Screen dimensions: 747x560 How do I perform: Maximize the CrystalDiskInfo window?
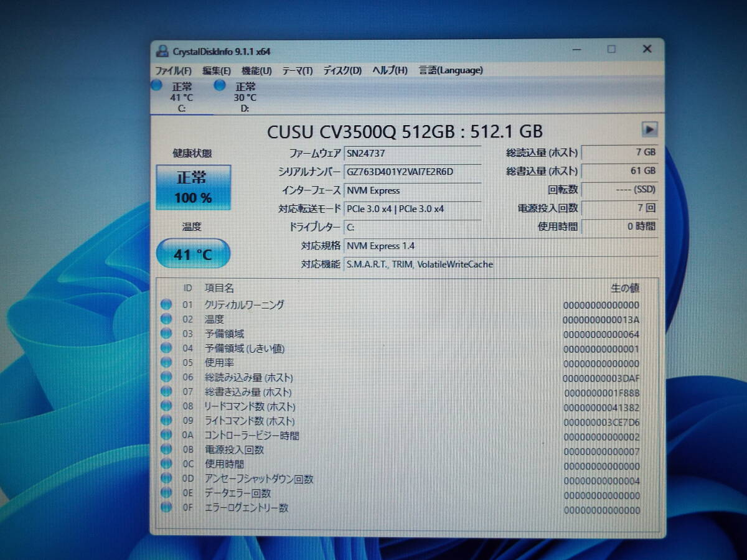click(612, 49)
